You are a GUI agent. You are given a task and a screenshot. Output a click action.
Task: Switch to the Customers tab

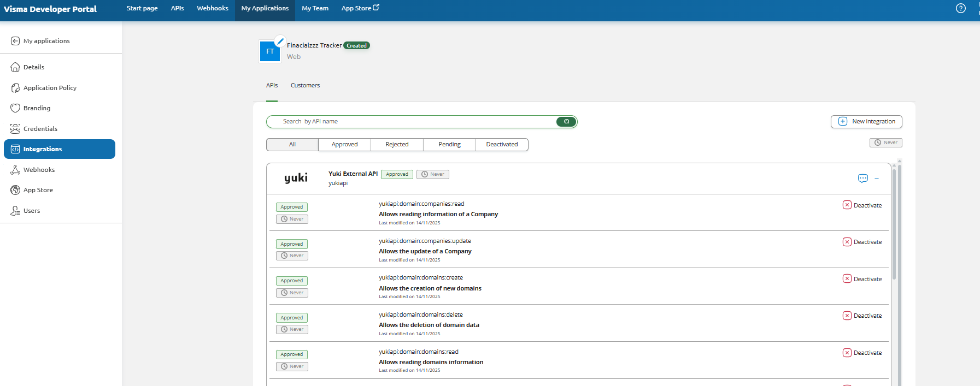(x=305, y=86)
